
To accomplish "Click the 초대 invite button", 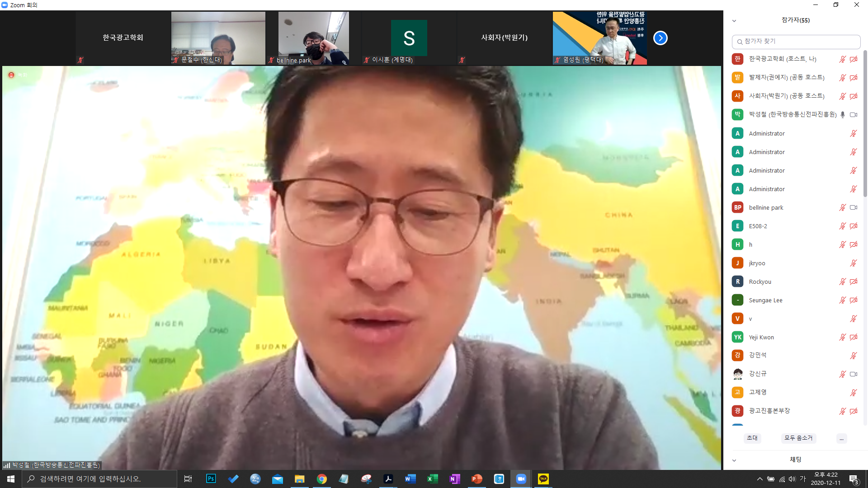I will (752, 438).
